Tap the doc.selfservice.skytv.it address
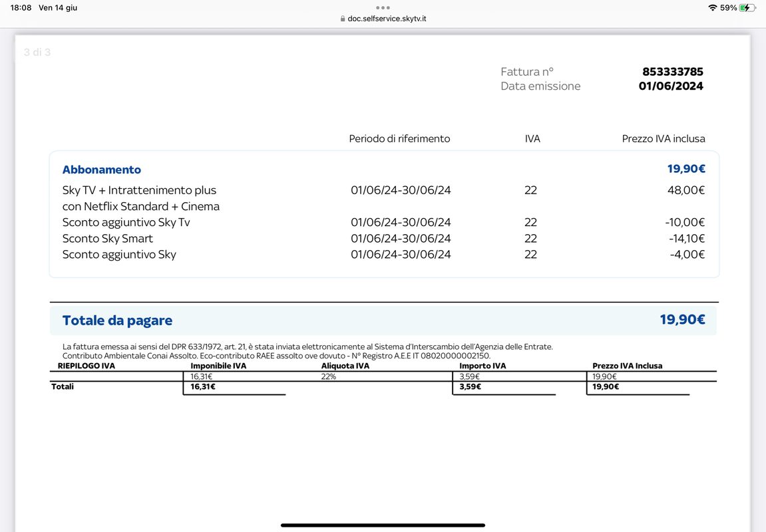Screen dimensions: 766x532 tap(387, 19)
